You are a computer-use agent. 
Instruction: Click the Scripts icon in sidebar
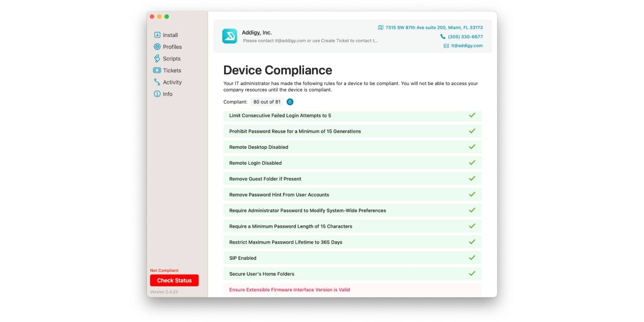click(157, 58)
